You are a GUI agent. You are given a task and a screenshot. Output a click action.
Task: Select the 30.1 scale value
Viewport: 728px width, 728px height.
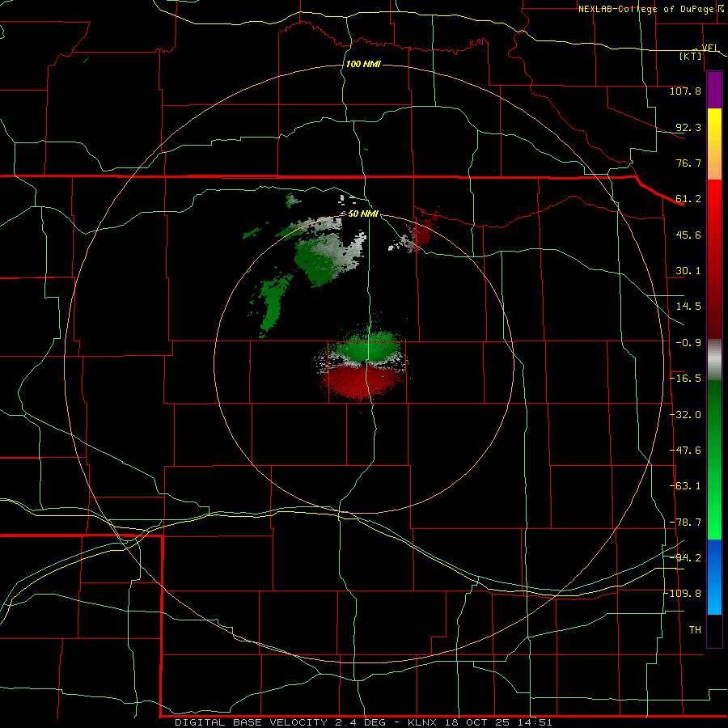688,271
